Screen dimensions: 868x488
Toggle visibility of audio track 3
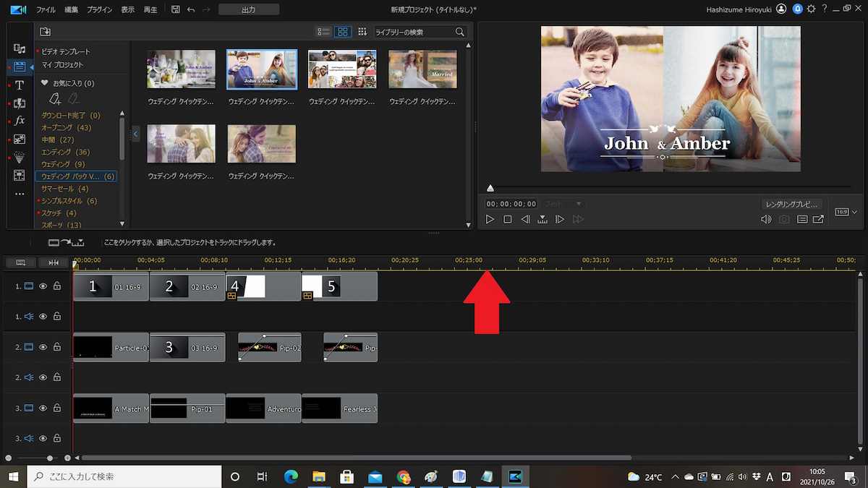pos(43,438)
